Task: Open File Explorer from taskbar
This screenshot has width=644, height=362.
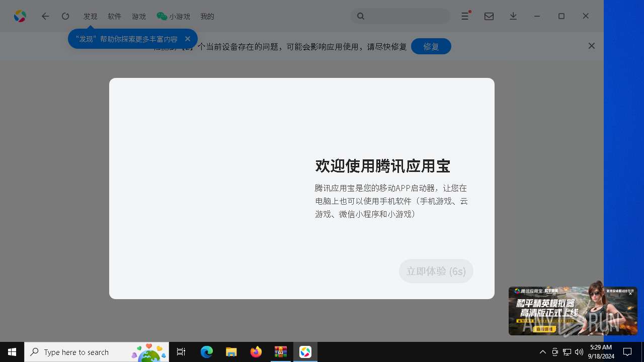Action: tap(231, 352)
